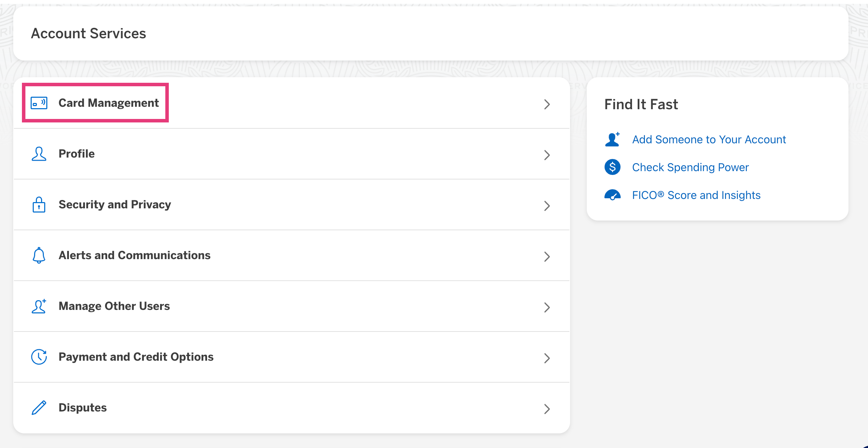The image size is (868, 448).
Task: Click the Alerts bell icon
Action: click(x=39, y=255)
